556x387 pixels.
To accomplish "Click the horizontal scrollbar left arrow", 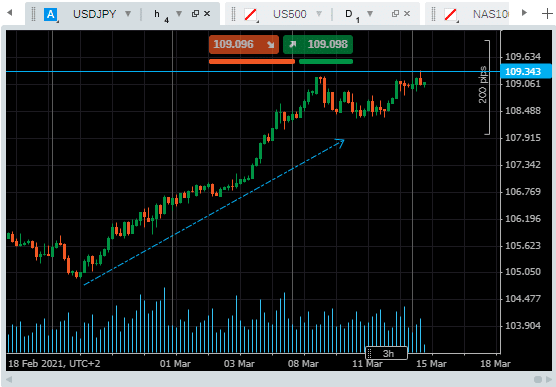I will pos(9,380).
